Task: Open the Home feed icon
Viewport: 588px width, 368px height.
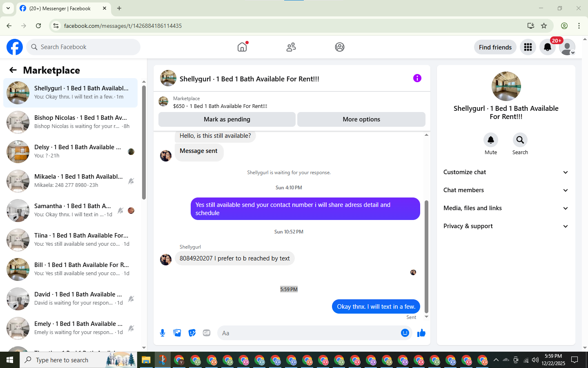Action: pos(242,47)
